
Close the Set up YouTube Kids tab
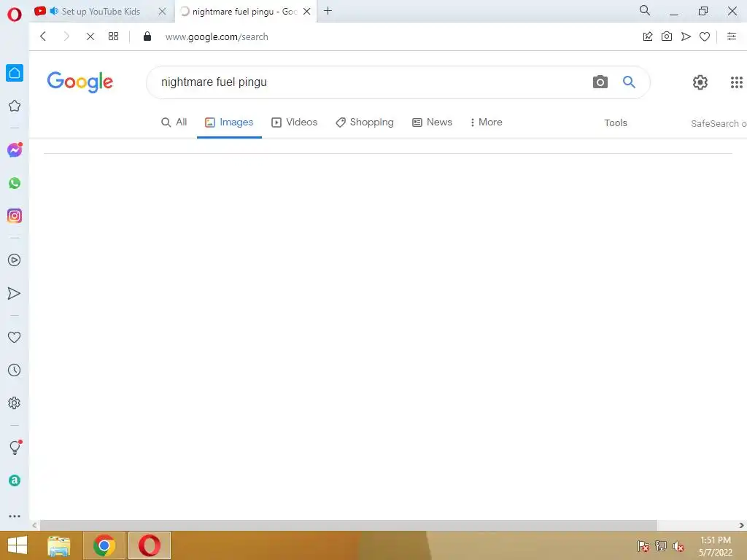click(162, 12)
